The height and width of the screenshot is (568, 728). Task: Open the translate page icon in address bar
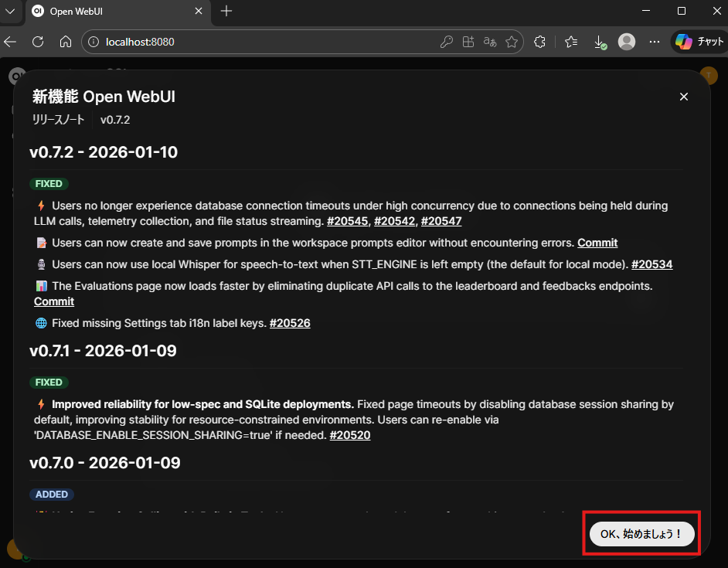click(489, 42)
